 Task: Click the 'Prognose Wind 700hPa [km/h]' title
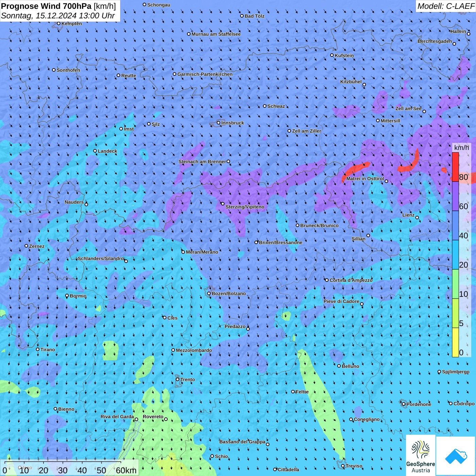point(58,6)
